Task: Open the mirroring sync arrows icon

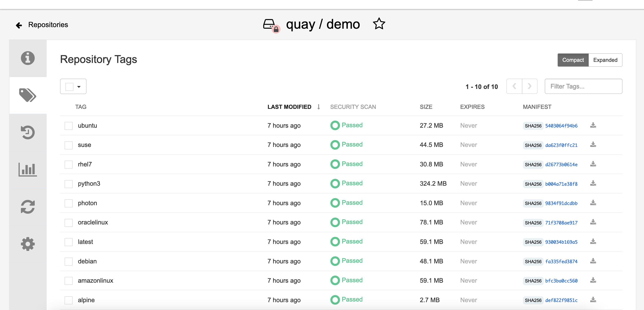Action: (x=28, y=207)
